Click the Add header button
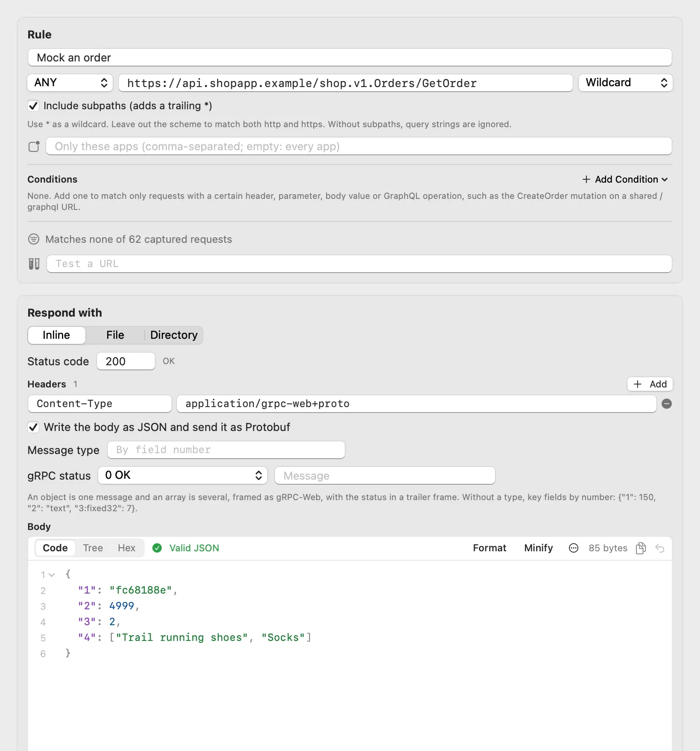The image size is (700, 751). click(x=650, y=384)
